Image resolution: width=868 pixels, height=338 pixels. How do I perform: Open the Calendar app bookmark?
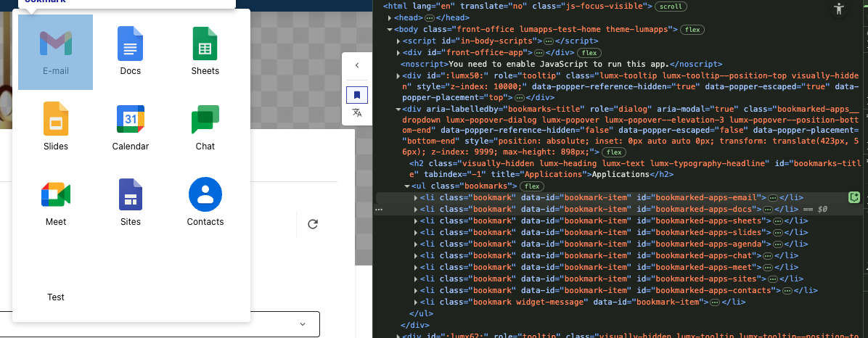click(130, 127)
